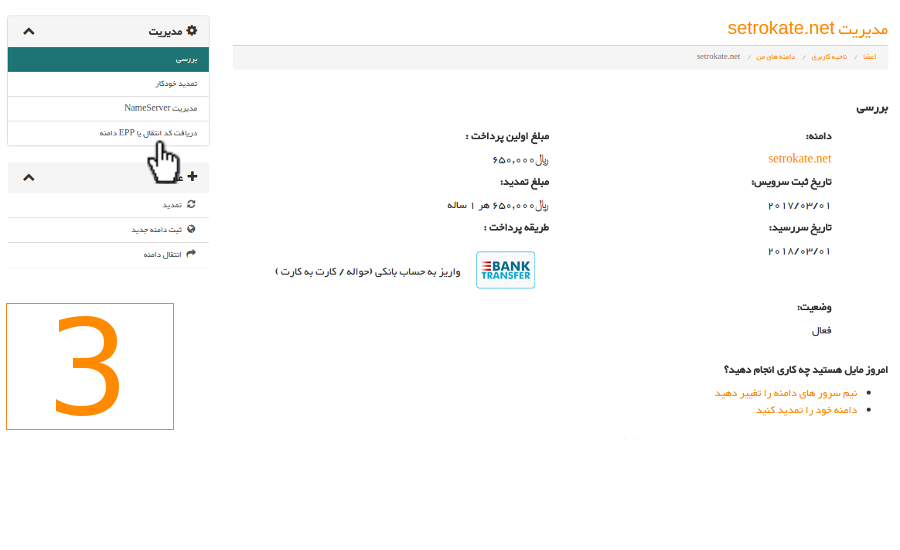
Task: Click the طریقه پرداخت label
Action: point(516,228)
